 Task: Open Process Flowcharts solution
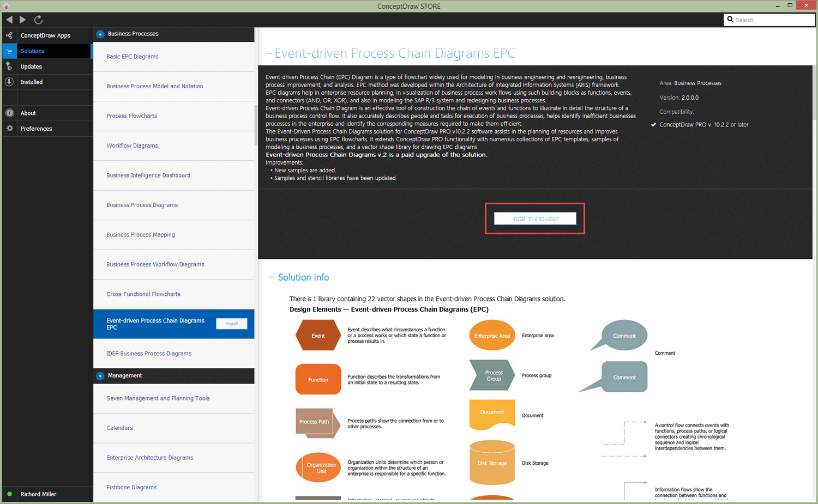[x=174, y=116]
